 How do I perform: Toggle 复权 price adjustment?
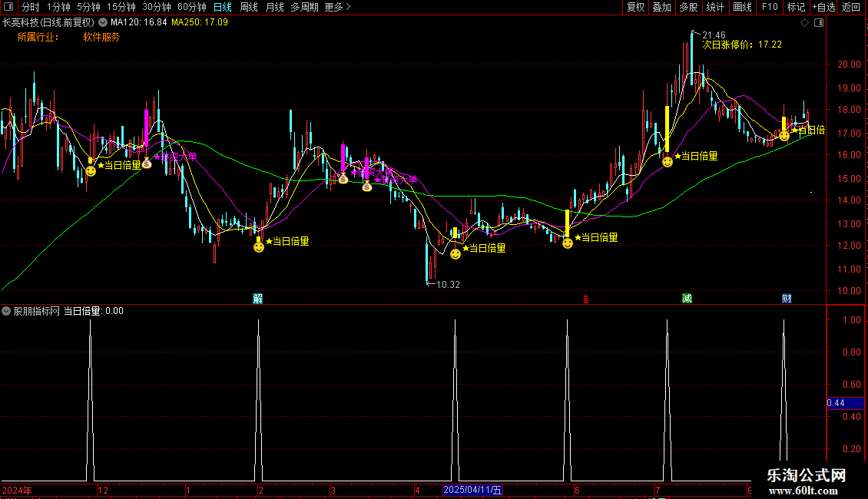click(635, 7)
